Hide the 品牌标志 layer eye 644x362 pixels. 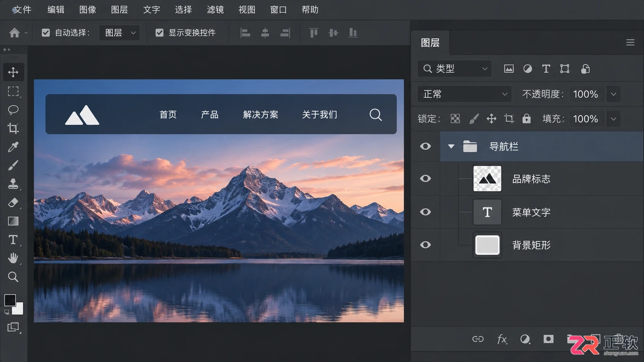[425, 179]
